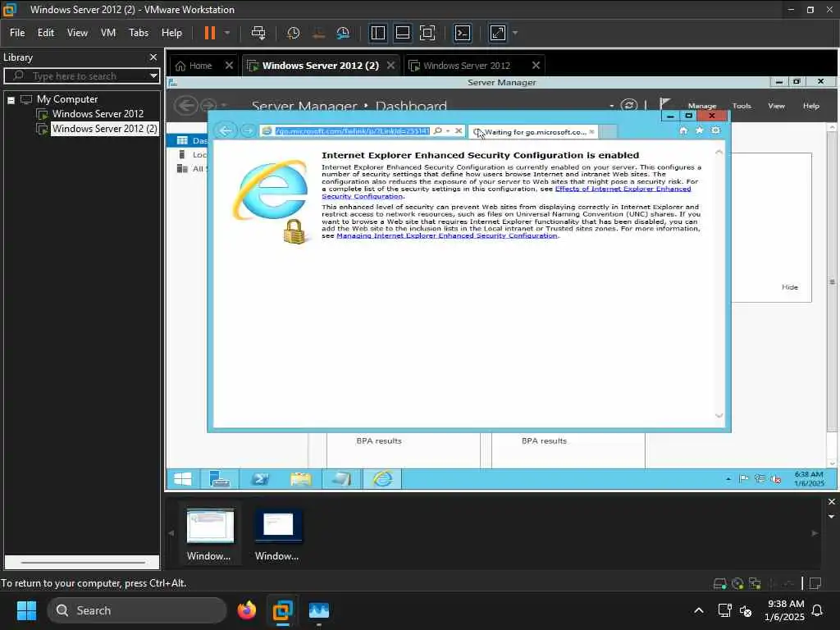Open the Internet Explorer home page icon
The image size is (840, 630).
[683, 130]
